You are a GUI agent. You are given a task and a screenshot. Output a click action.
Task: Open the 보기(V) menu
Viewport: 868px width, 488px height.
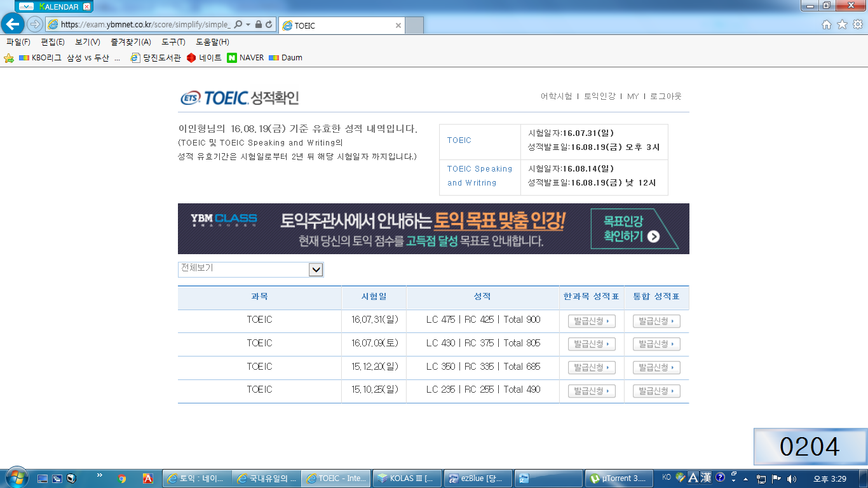(88, 42)
